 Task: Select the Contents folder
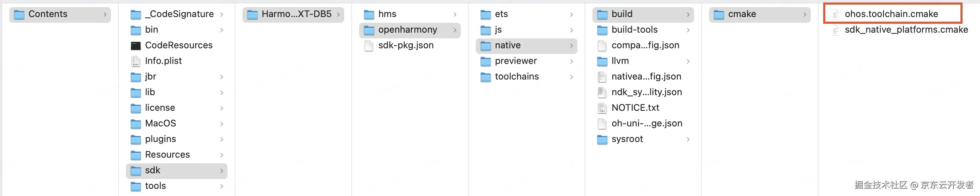[x=48, y=14]
